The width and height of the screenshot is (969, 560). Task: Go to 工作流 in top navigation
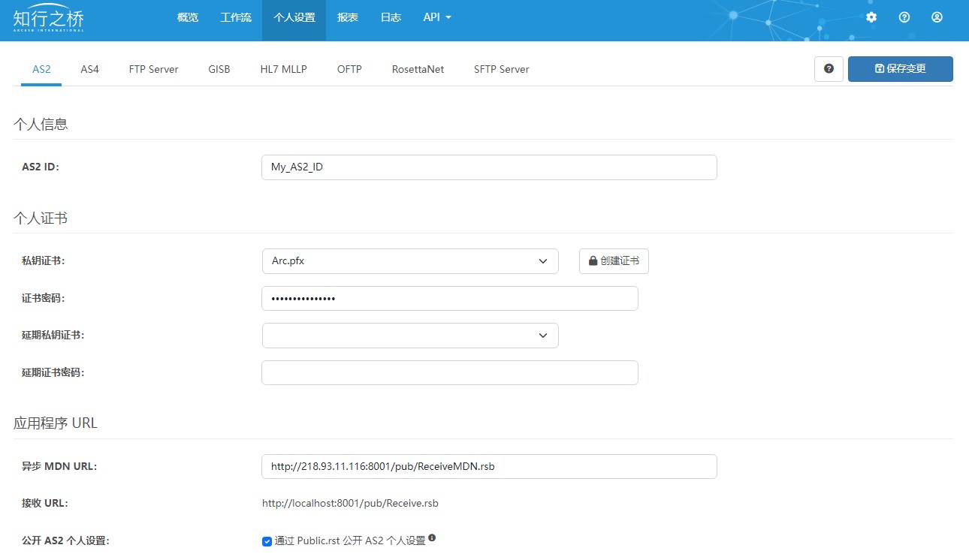[236, 17]
